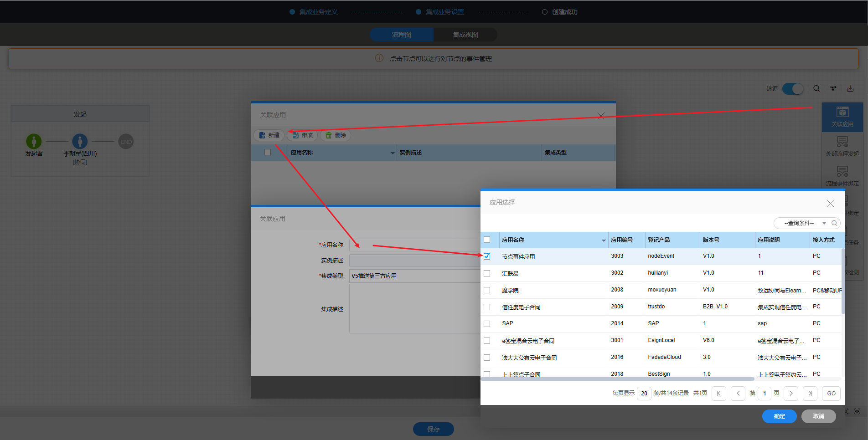Click the search icon next to 查询条件
The width and height of the screenshot is (868, 440).
click(x=834, y=223)
